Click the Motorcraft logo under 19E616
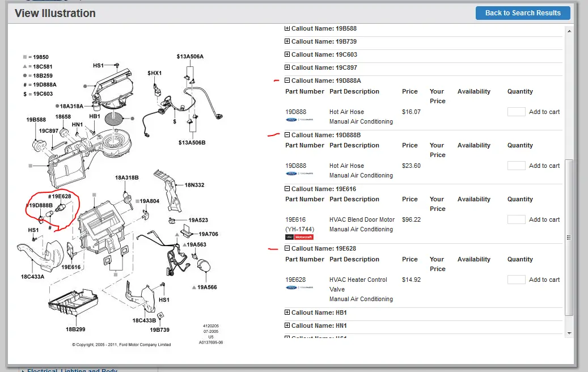This screenshot has width=588, height=372. pos(299,237)
